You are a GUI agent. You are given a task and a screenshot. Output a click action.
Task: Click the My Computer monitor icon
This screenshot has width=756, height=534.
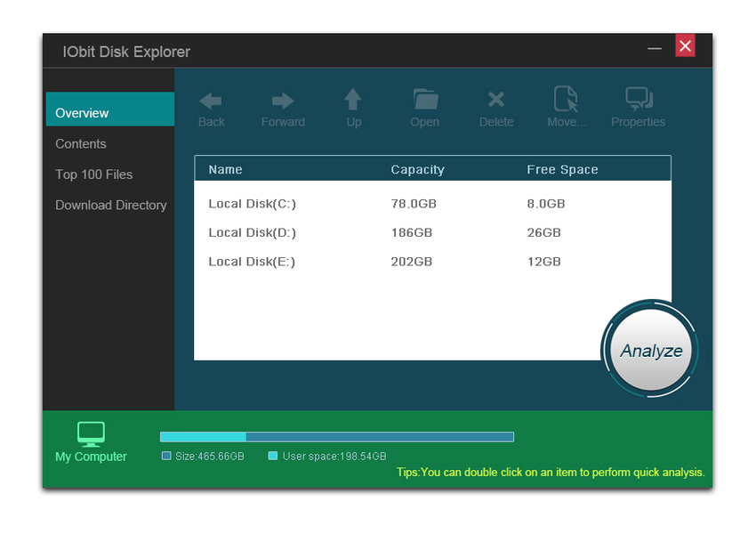pos(91,433)
